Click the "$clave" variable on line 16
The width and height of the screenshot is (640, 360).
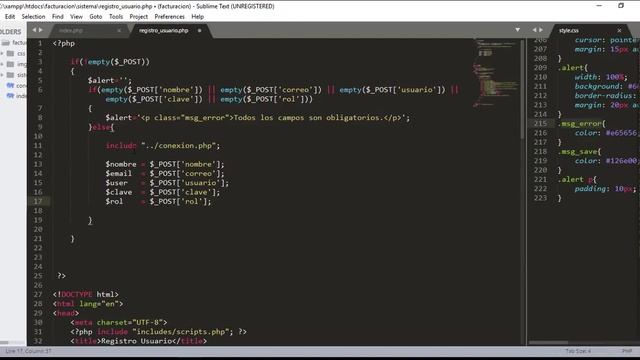118,192
